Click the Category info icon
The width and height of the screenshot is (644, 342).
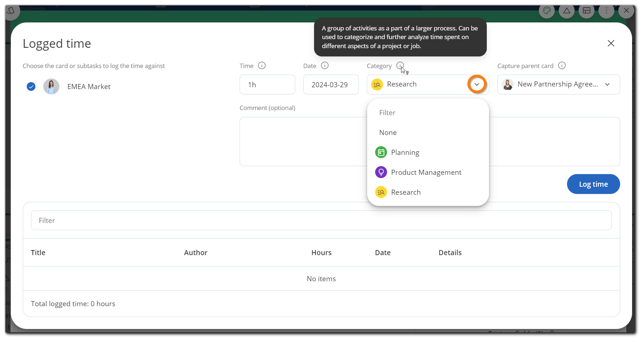pos(400,66)
